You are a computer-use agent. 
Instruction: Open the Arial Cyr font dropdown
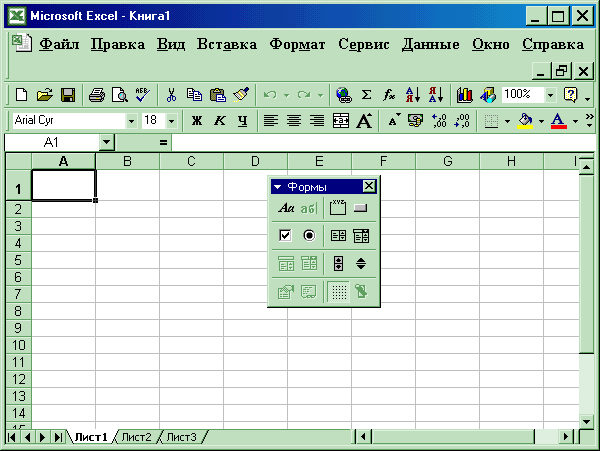(131, 122)
